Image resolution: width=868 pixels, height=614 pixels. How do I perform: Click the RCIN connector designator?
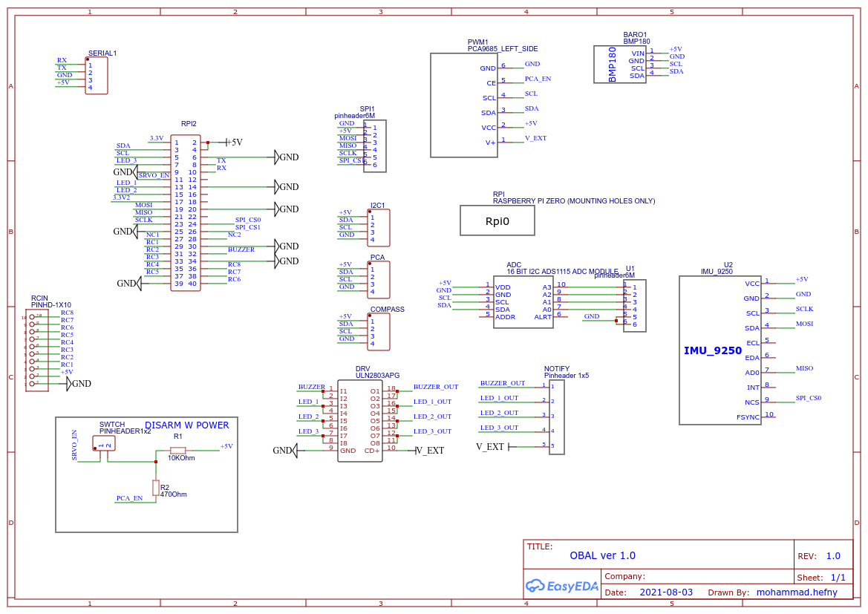39,298
